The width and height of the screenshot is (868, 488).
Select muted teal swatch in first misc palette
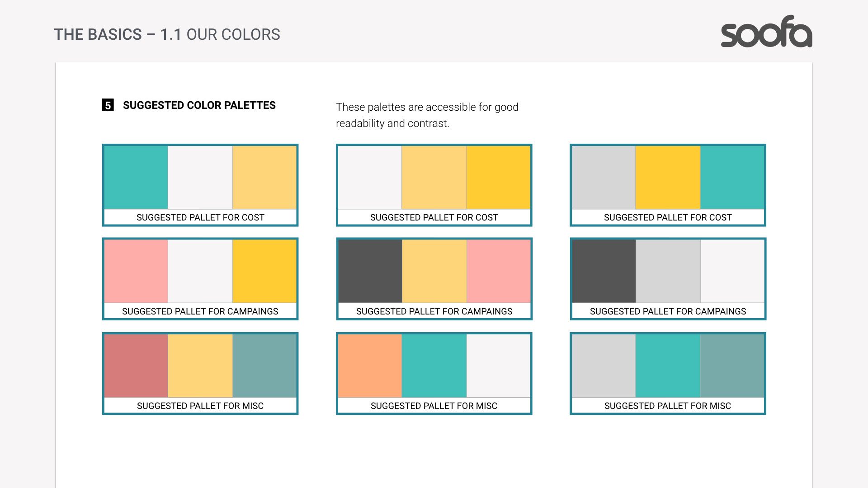click(264, 366)
